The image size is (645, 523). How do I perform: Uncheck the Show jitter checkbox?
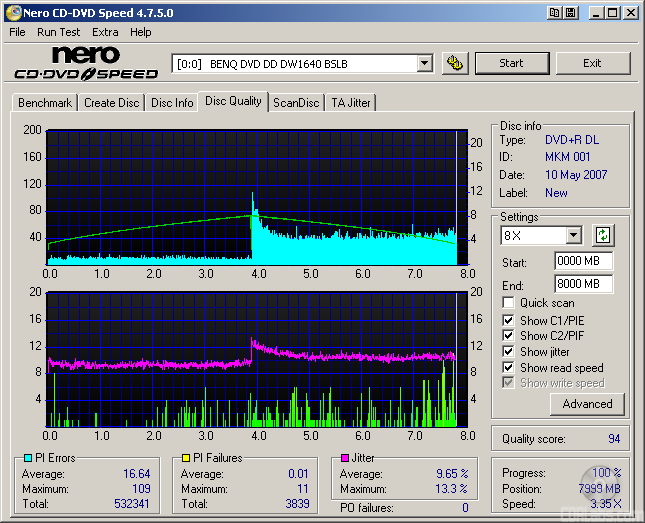pos(509,352)
